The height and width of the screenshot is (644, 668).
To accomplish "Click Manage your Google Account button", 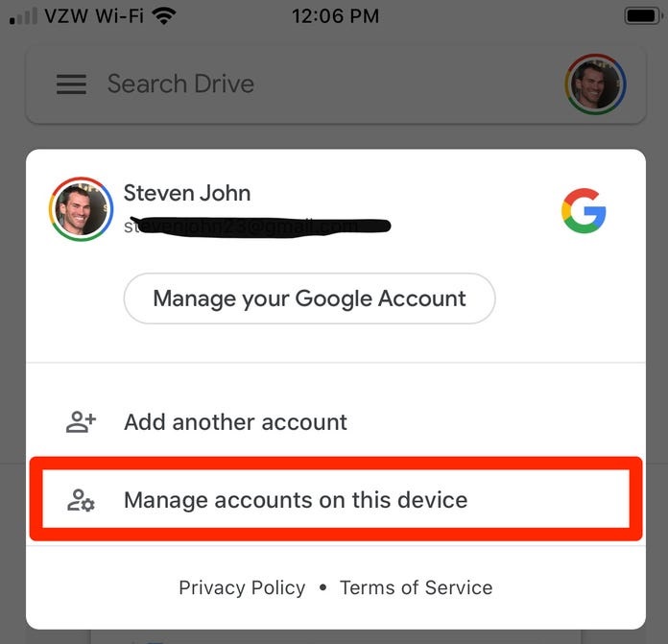I will pos(309,298).
